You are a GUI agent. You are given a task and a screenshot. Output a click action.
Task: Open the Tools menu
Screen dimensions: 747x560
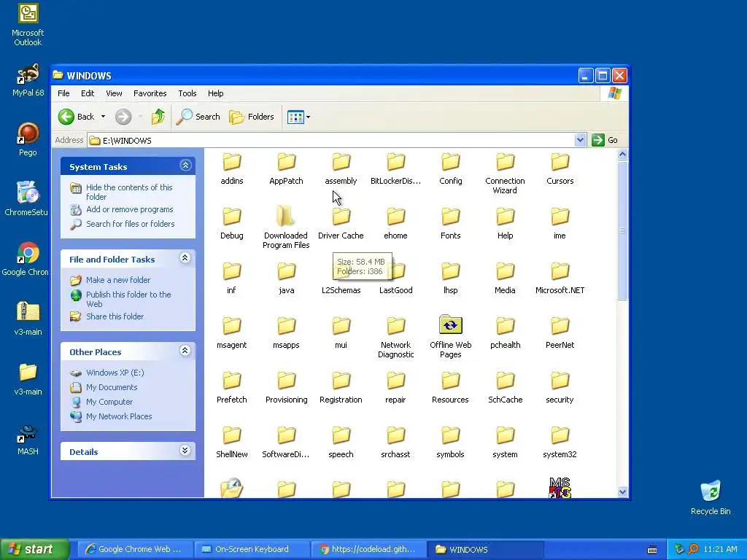click(187, 93)
